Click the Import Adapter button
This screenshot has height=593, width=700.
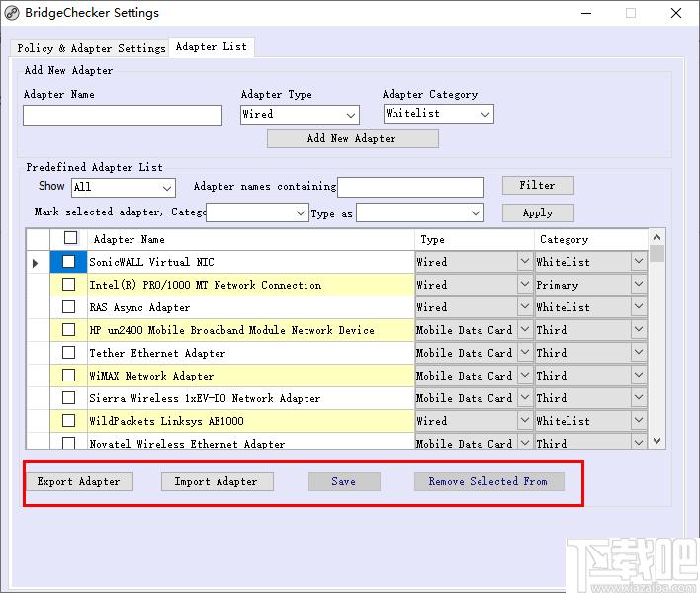pyautogui.click(x=217, y=482)
